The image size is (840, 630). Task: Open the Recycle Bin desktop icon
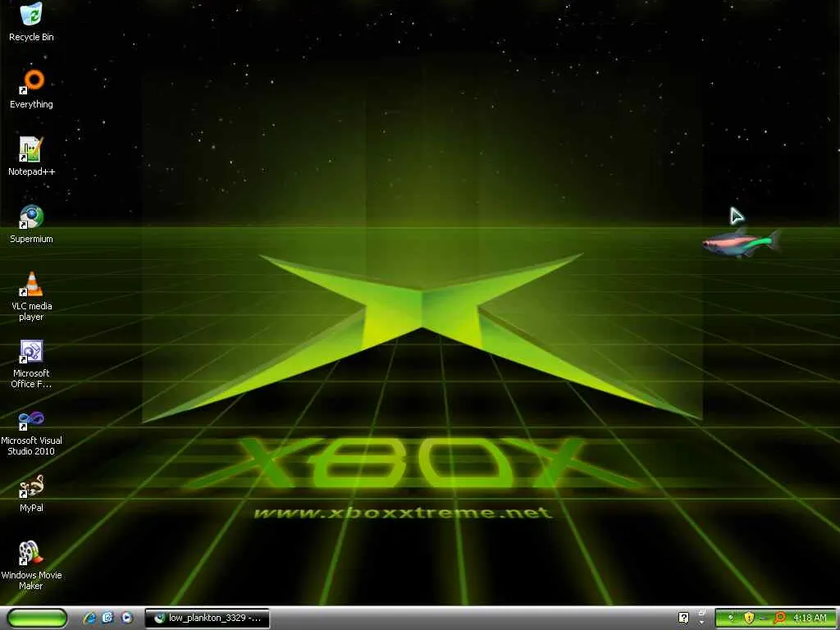point(31,21)
